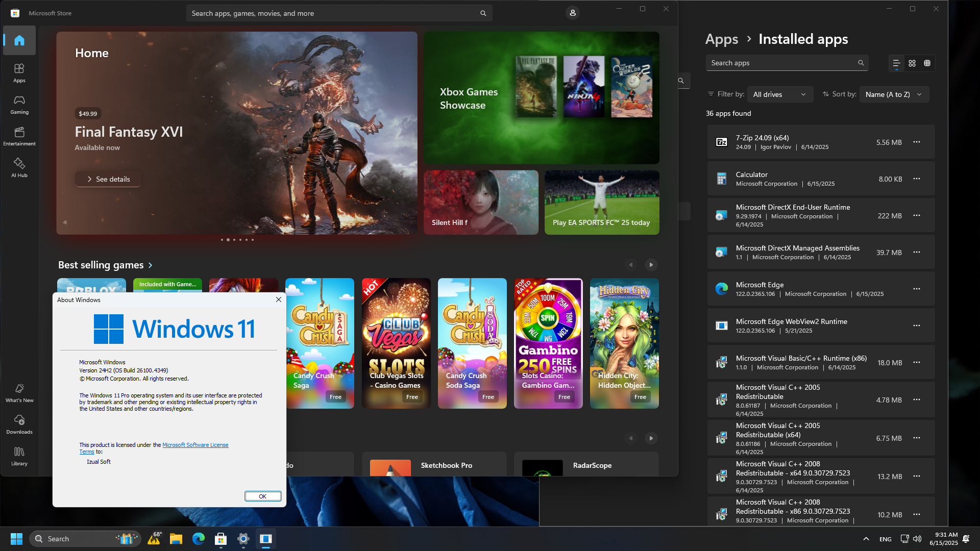Close the About Windows dialog
This screenshot has height=551, width=980.
coord(279,299)
